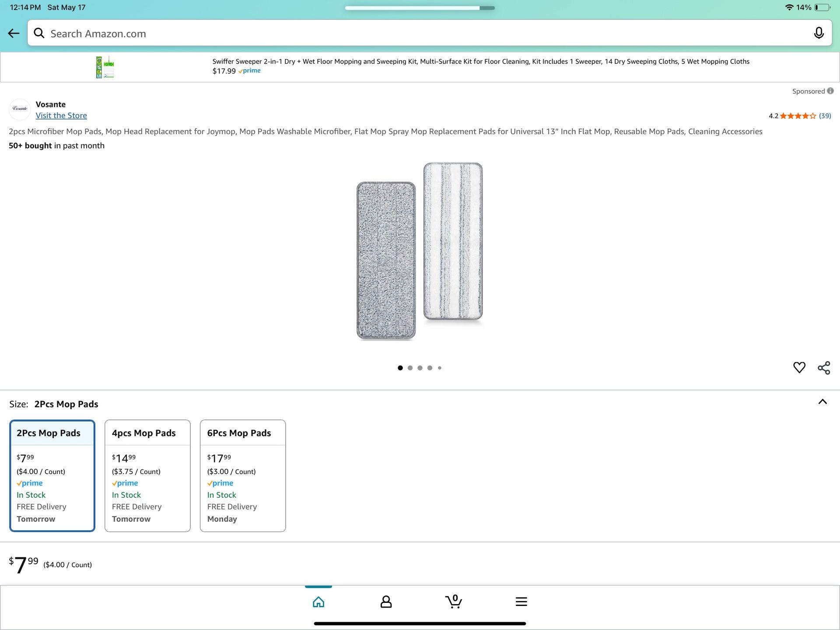Viewport: 840px width, 630px height.
Task: Tap the large $7.99 price
Action: click(24, 565)
